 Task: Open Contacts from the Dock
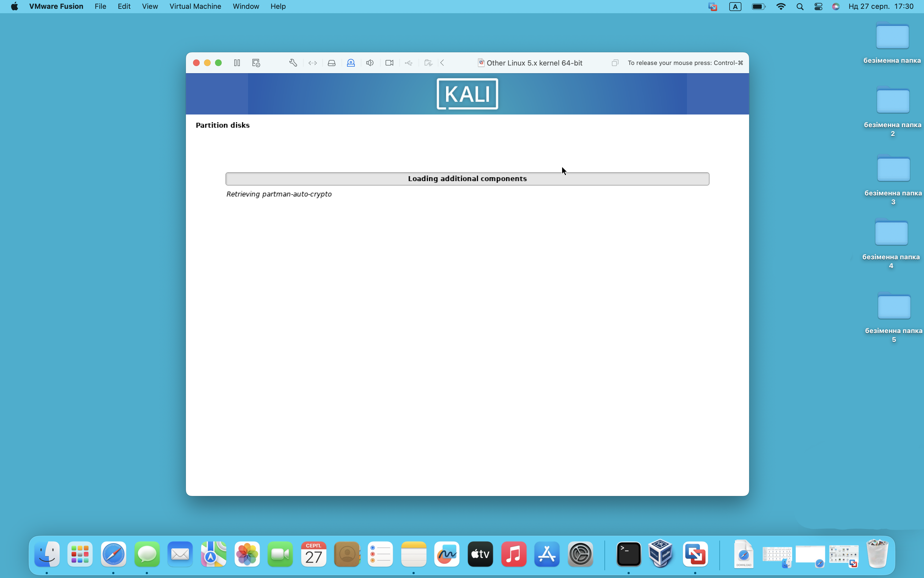pos(347,554)
